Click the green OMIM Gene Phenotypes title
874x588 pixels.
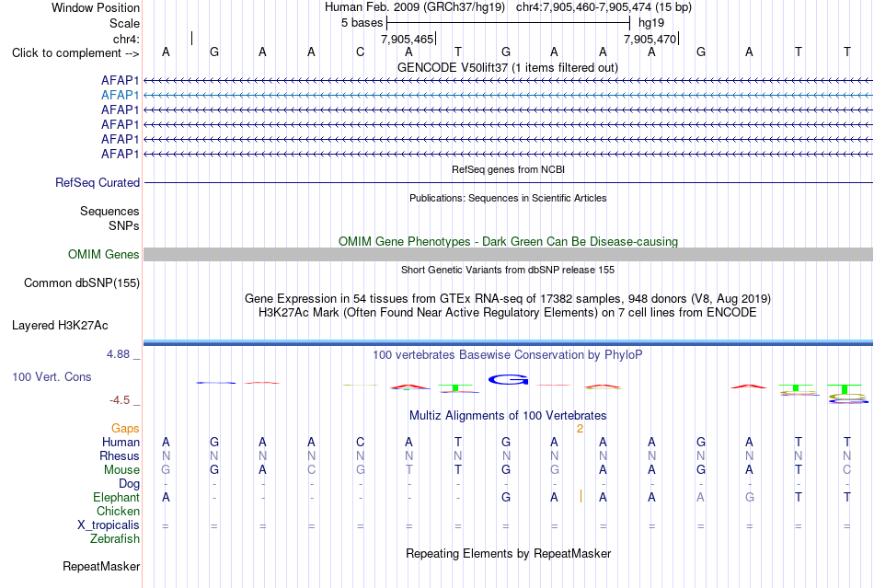[508, 241]
